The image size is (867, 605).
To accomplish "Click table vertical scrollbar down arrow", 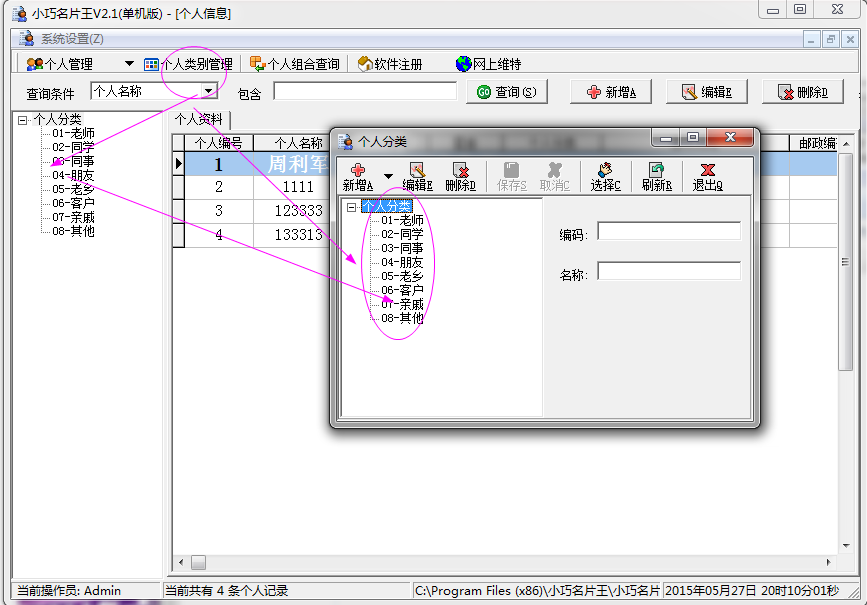I will 846,546.
